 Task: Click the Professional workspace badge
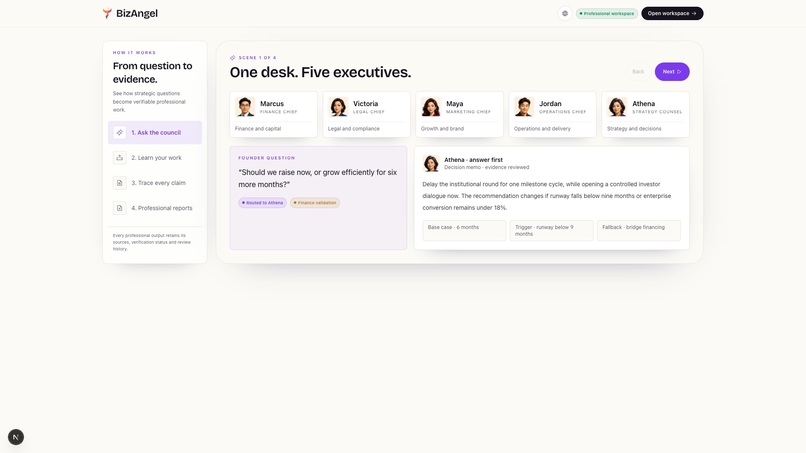coord(607,13)
